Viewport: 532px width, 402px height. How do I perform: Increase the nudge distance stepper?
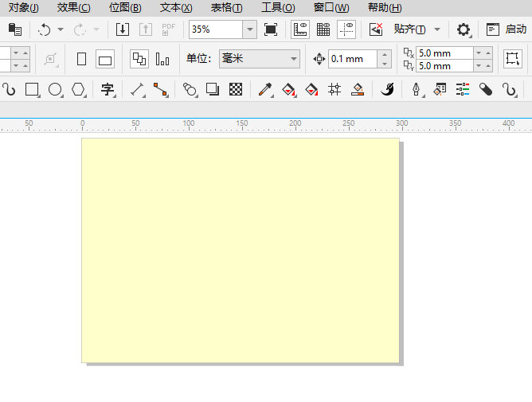pyautogui.click(x=384, y=54)
